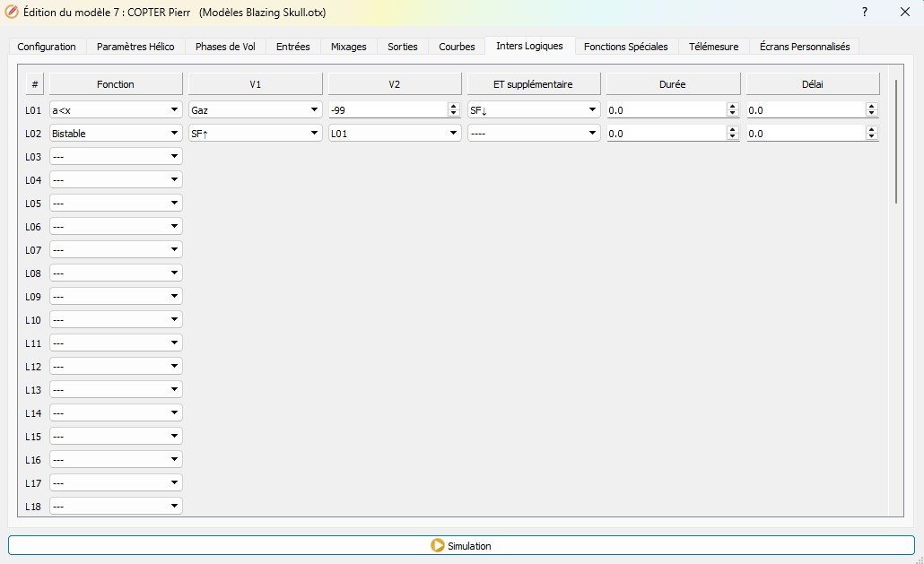
Task: Click the L01 V2 field containing -99
Action: [x=386, y=109]
